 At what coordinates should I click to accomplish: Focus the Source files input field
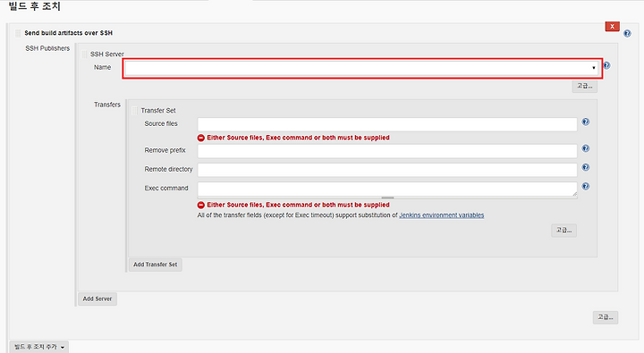[x=387, y=124]
